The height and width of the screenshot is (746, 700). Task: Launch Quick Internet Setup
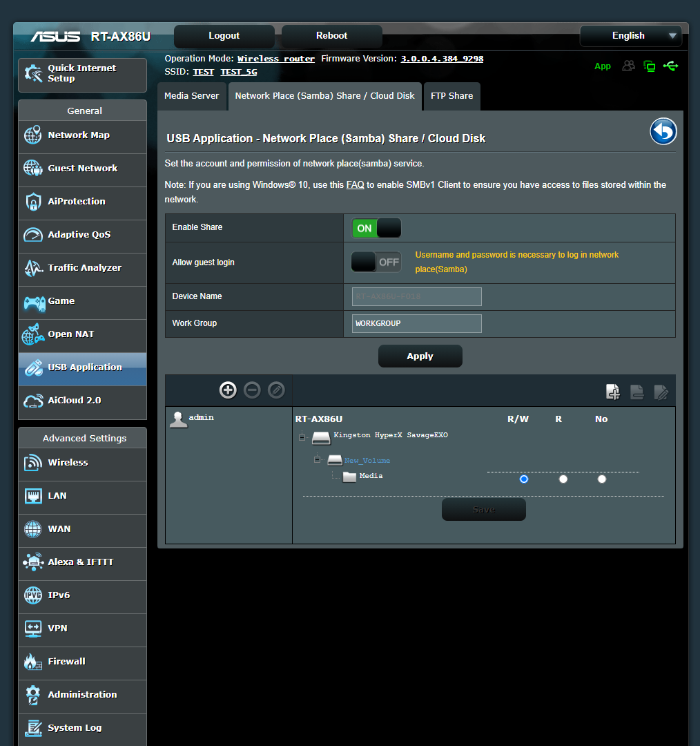click(x=82, y=75)
